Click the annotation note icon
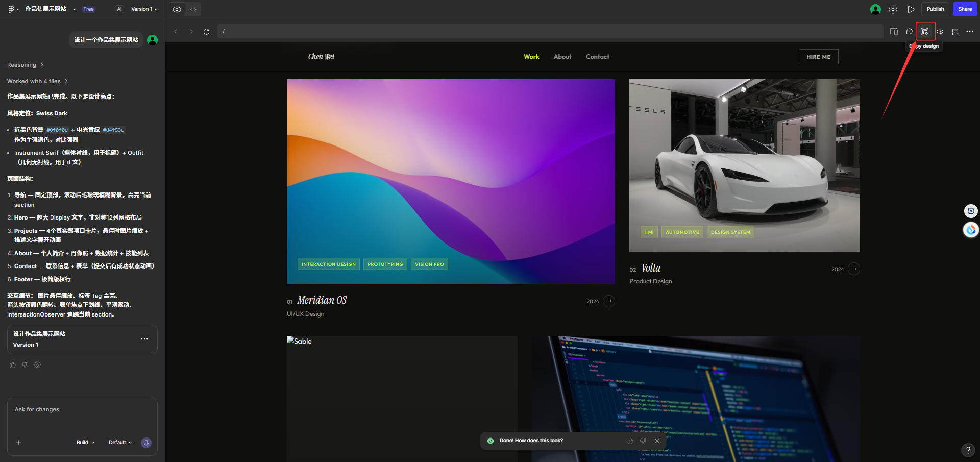Viewport: 980px width, 462px height. pos(955,32)
